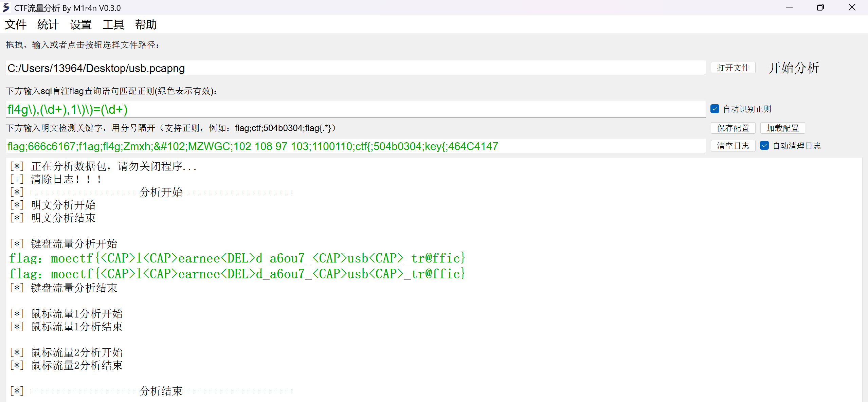The height and width of the screenshot is (402, 868).
Task: Open the 设置 menu
Action: coord(80,24)
